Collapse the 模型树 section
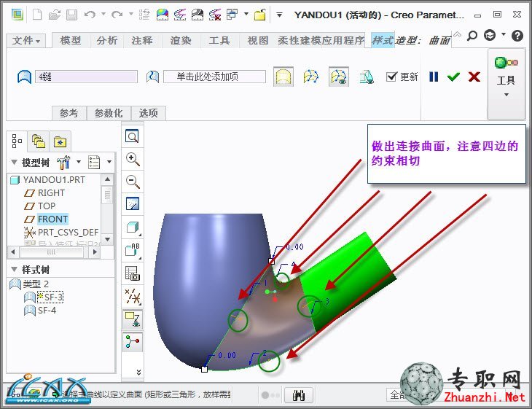Screen dimensions: 532x409 (15, 163)
